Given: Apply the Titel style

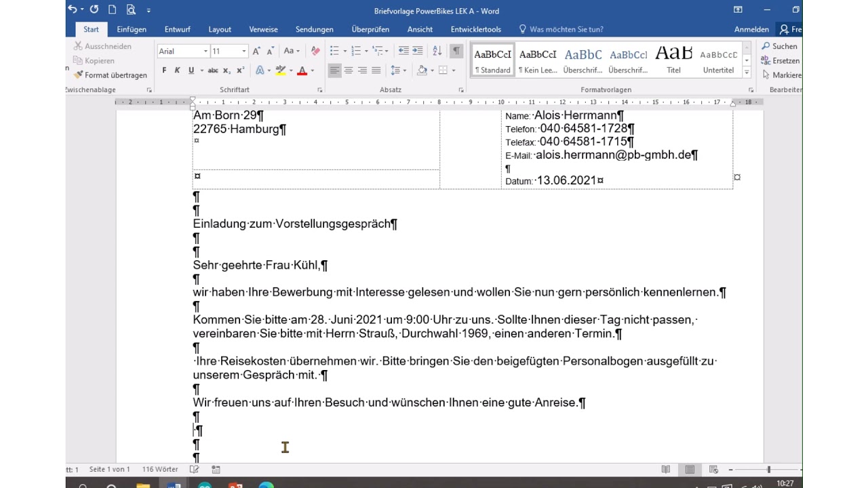Looking at the screenshot, I should [673, 60].
